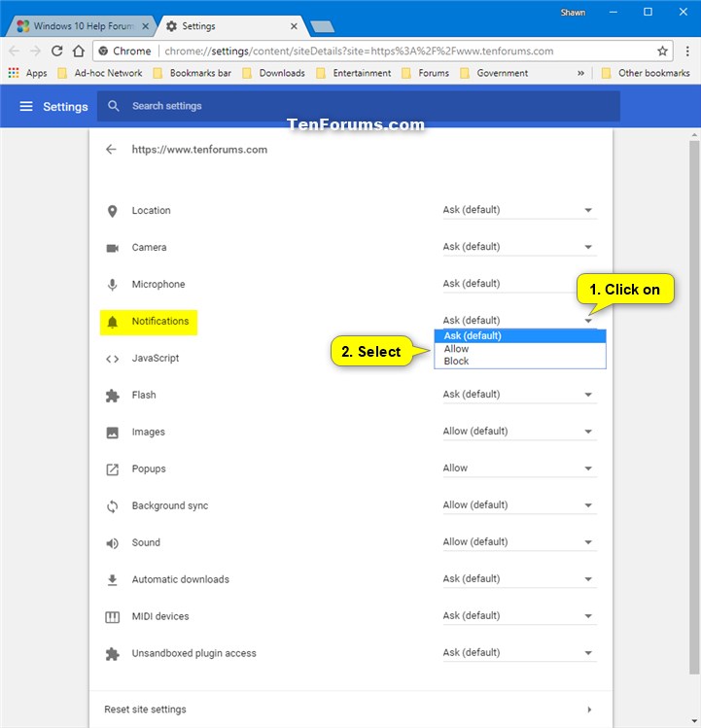Image resolution: width=701 pixels, height=728 pixels.
Task: Reload the current page
Action: (56, 52)
